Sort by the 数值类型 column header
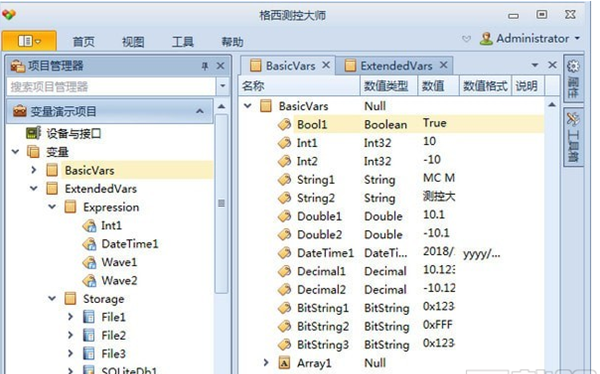 click(x=386, y=86)
